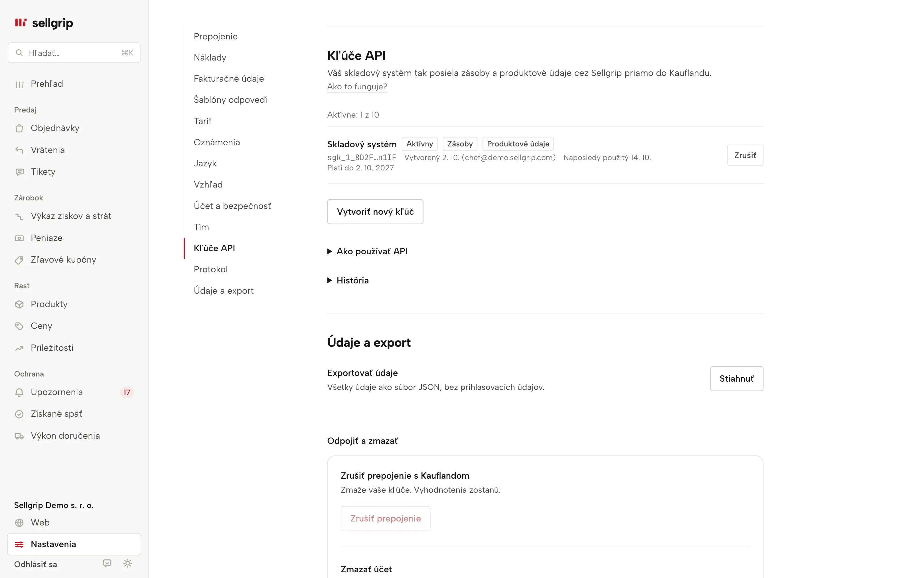Click Výkaz ziskov a strát icon
The width and height of the screenshot is (924, 578).
tap(19, 216)
